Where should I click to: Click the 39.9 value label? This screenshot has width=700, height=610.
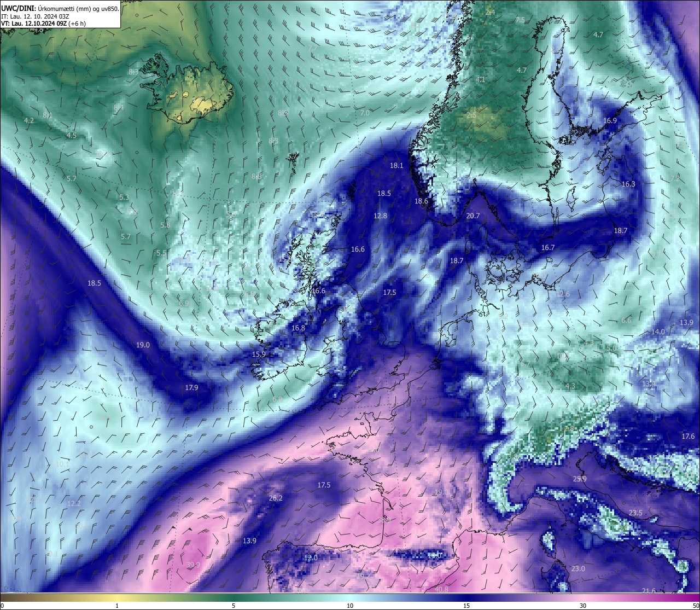click(x=193, y=565)
